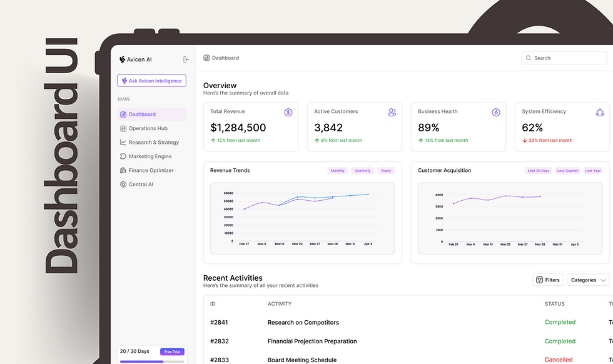Click the Dashboard breadcrumb label
Viewport: 613px width, 364px height.
tap(226, 58)
